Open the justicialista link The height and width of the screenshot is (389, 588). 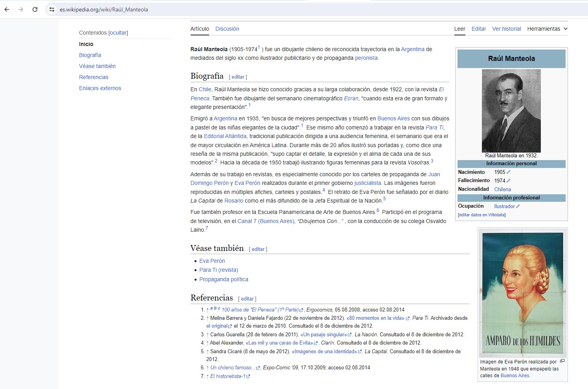367,183
